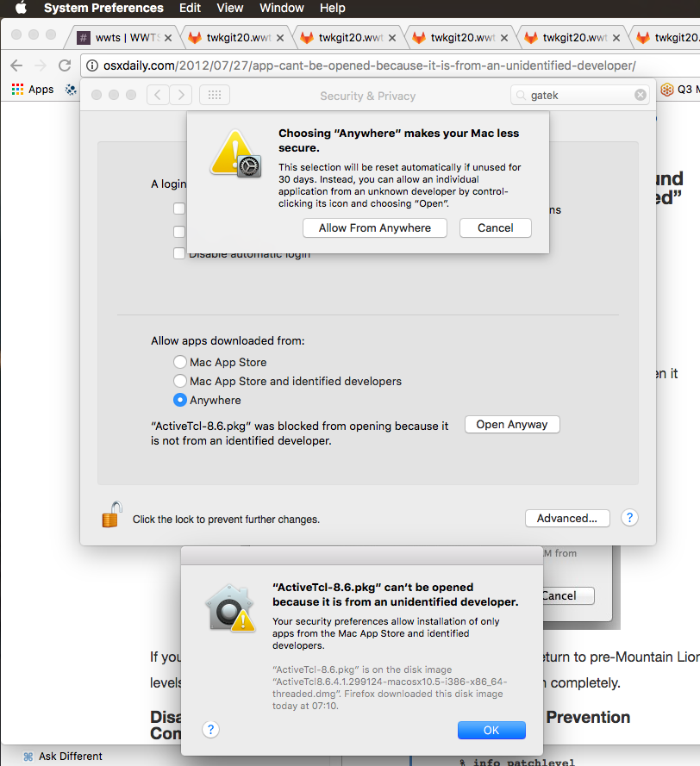Image resolution: width=700 pixels, height=766 pixels.
Task: Select the Mac App Store radio option
Action: pos(180,362)
